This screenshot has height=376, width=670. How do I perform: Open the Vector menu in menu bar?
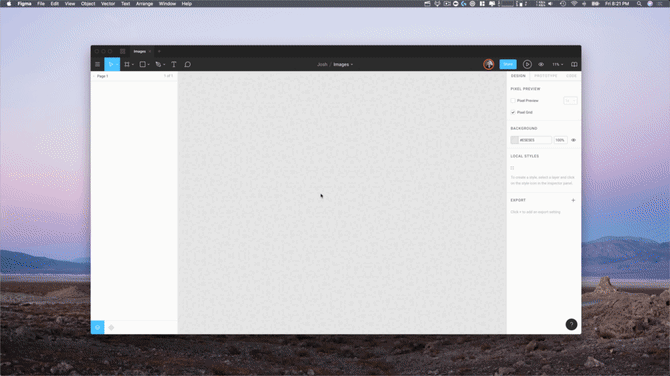(108, 3)
